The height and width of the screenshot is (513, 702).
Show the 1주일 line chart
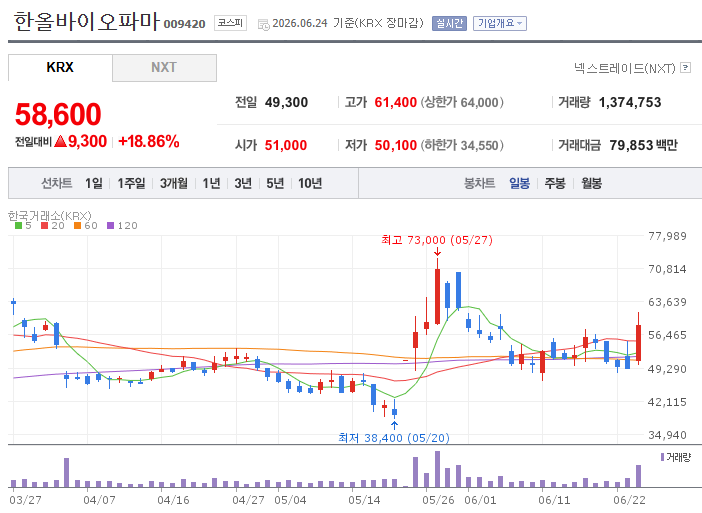click(131, 183)
